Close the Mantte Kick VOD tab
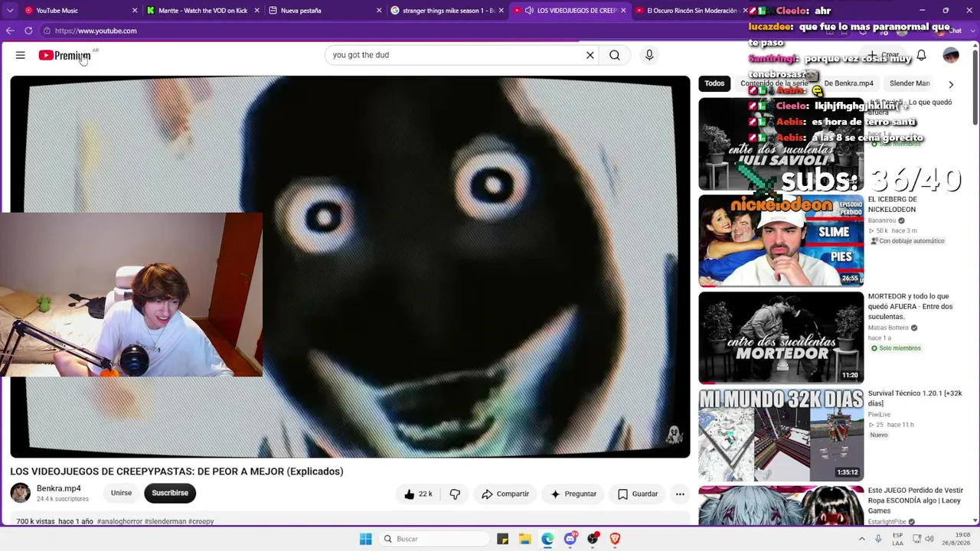Screen dimensions: 980x551 click(256, 11)
